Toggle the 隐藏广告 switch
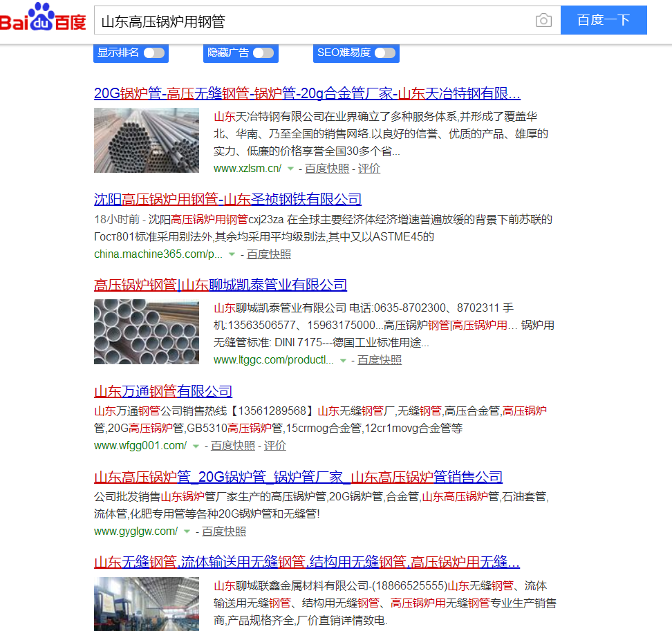This screenshot has width=672, height=631. coord(263,53)
